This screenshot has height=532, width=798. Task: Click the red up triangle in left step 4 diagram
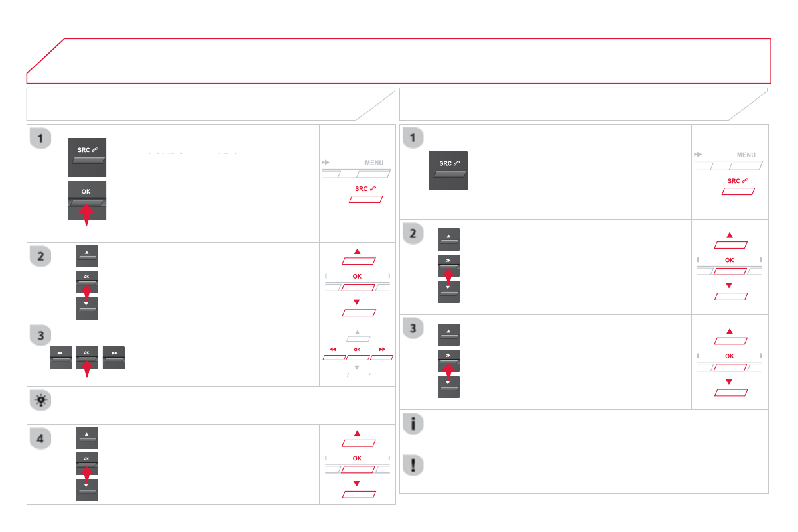357,433
